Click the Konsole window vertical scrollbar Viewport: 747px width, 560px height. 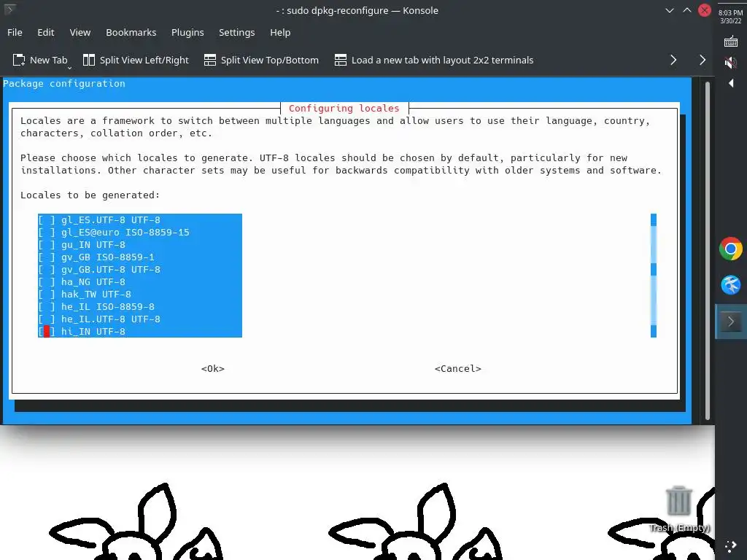[708, 250]
